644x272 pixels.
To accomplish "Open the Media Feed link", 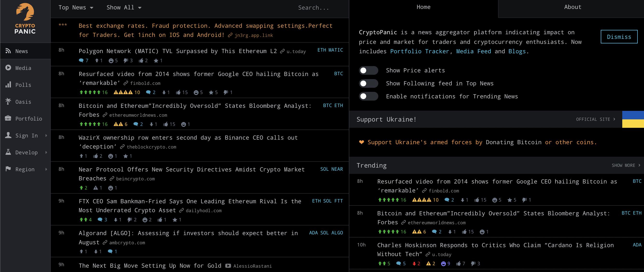I will tap(473, 51).
